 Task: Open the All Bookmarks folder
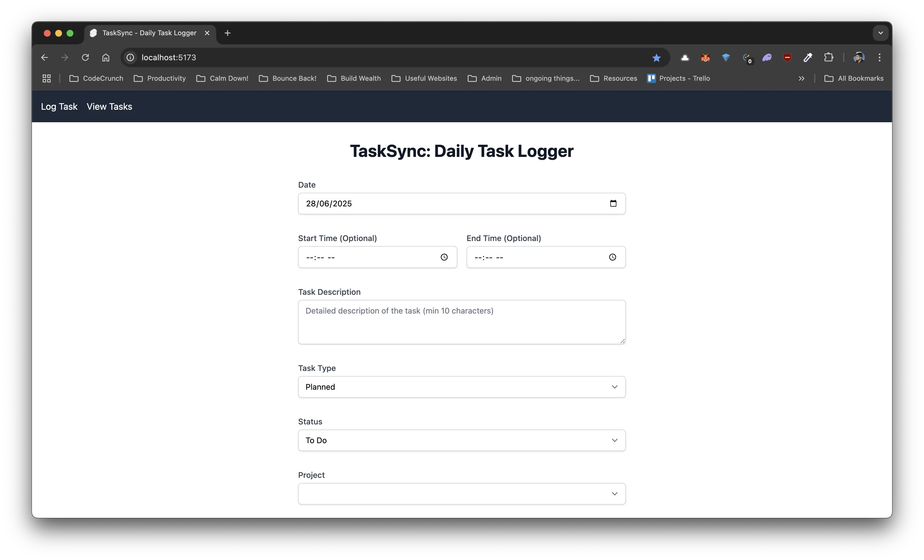pos(854,78)
